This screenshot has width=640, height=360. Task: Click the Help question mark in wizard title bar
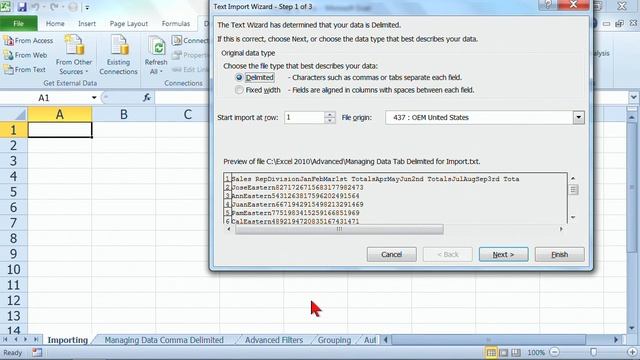pos(548,5)
